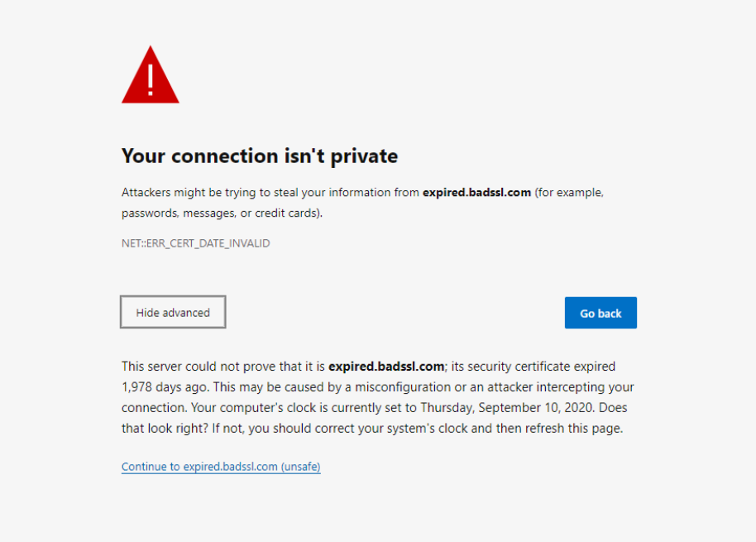Click the blue Go back button label

click(x=600, y=313)
